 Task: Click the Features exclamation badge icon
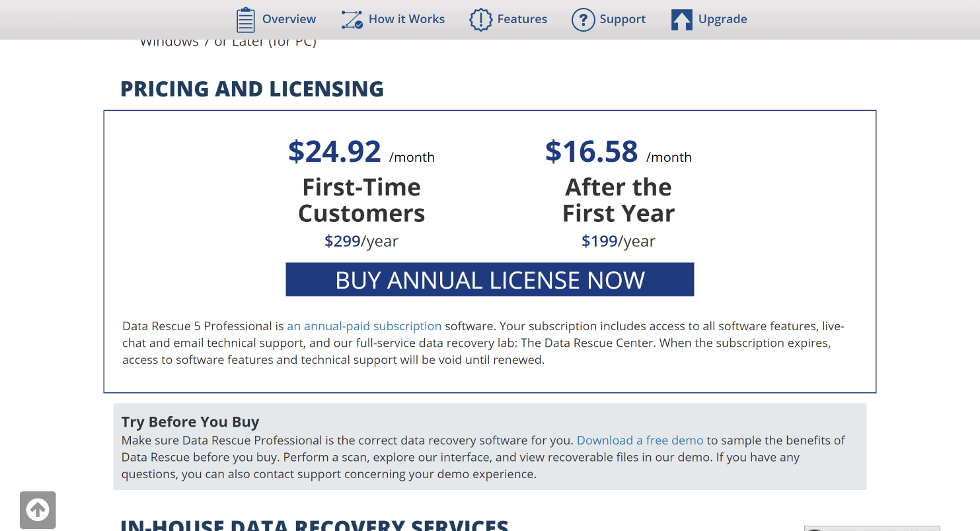pos(480,20)
